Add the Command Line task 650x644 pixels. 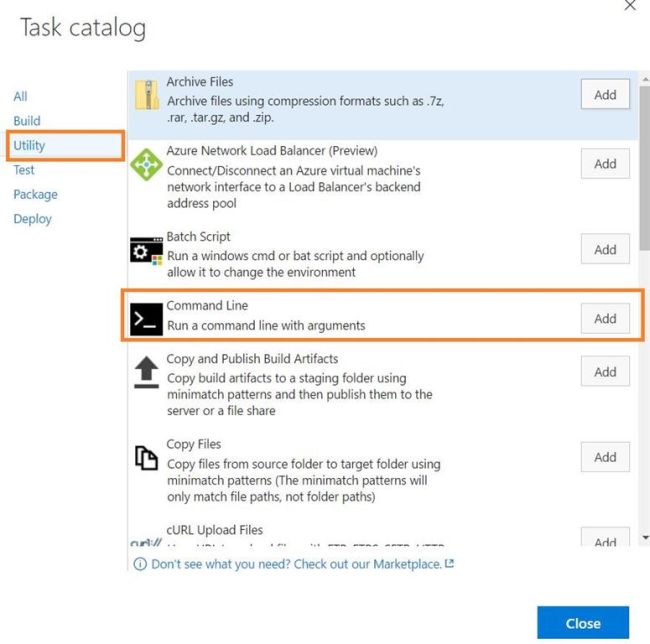coord(605,318)
